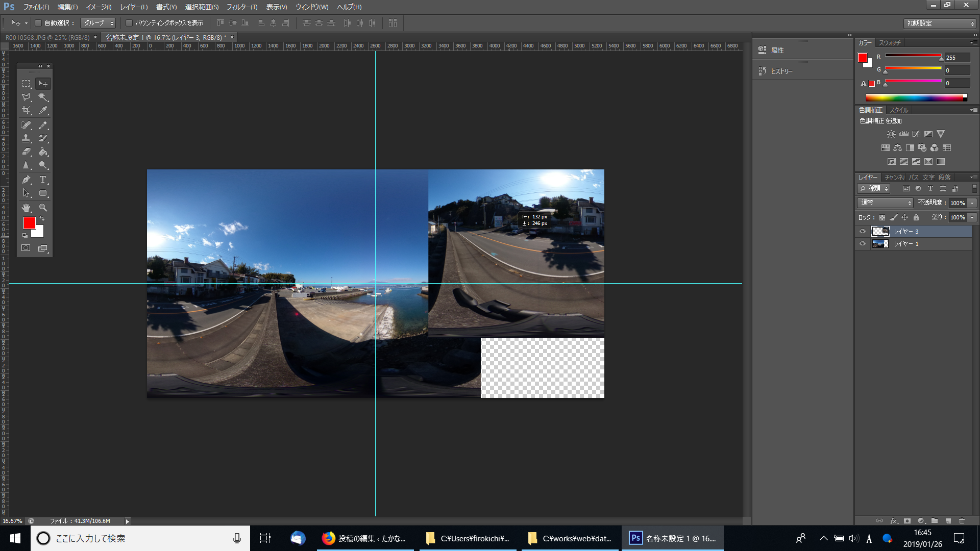Open the グループ auto-select dropdown
980x551 pixels.
click(x=99, y=23)
